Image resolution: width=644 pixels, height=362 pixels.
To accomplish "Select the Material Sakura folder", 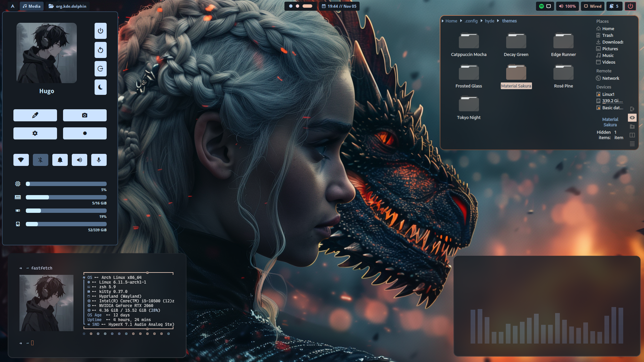I will (516, 76).
